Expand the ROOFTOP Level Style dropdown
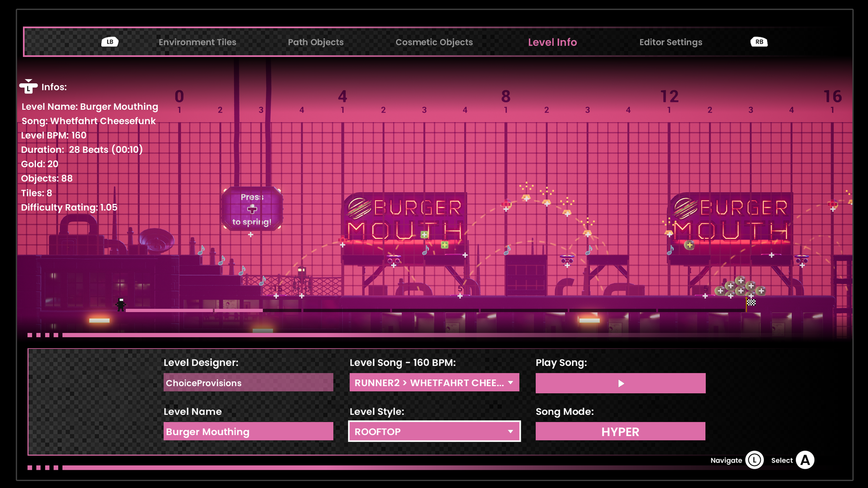This screenshot has width=868, height=488. 434,431
